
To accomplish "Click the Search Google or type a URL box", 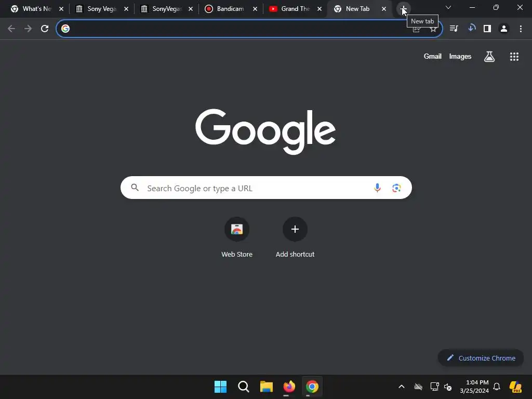I will point(266,188).
